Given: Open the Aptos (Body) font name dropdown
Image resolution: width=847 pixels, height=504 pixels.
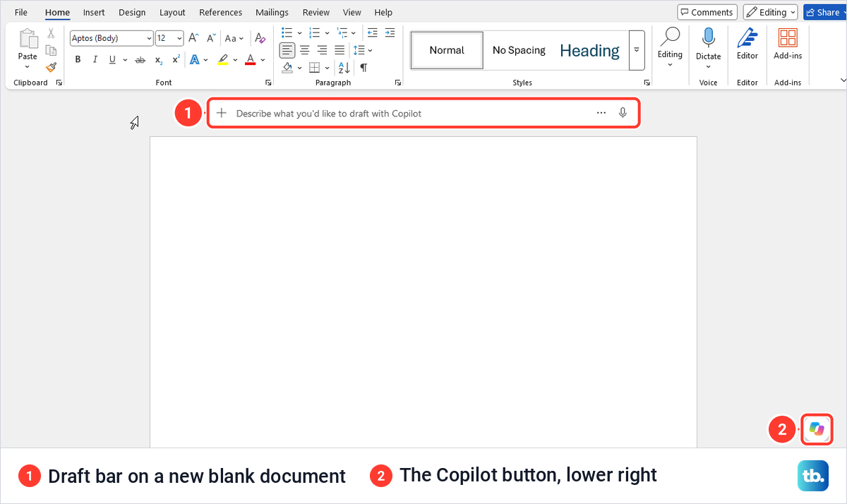Looking at the screenshot, I should click(x=149, y=39).
